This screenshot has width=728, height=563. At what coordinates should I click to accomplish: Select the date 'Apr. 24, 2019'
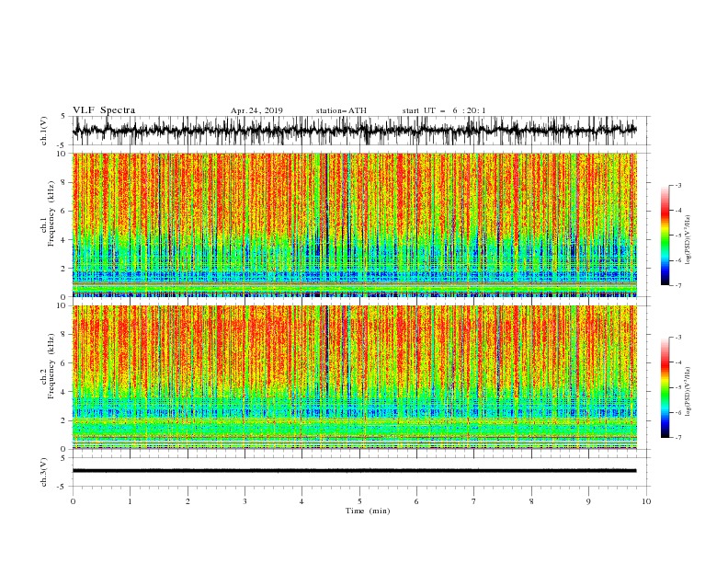click(x=256, y=110)
